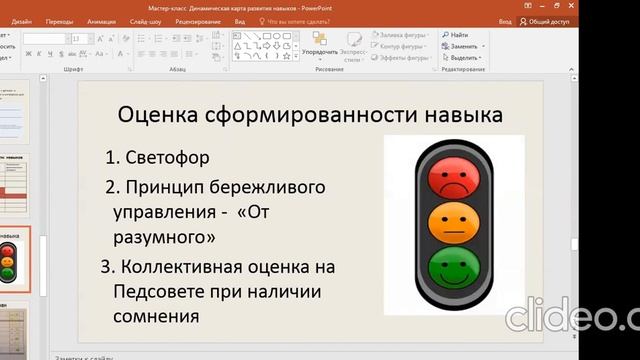Open the Дизайн ribbon tab

(22, 22)
